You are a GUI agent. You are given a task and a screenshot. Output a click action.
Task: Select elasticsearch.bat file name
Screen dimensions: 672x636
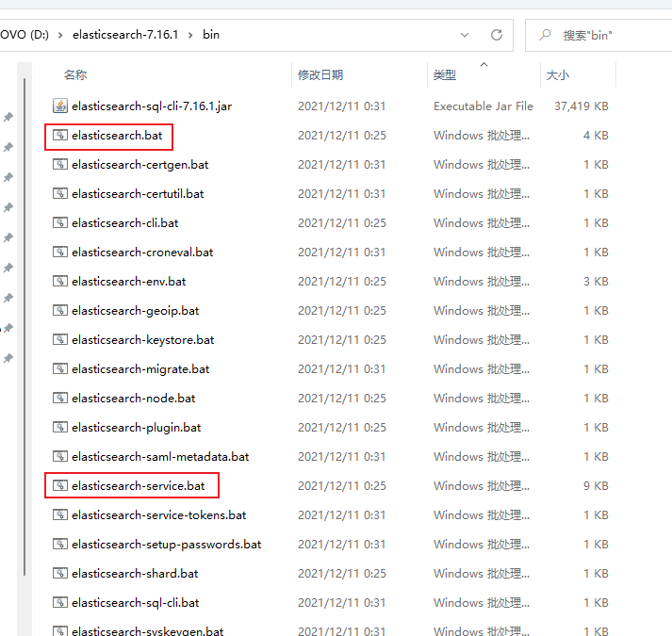117,136
